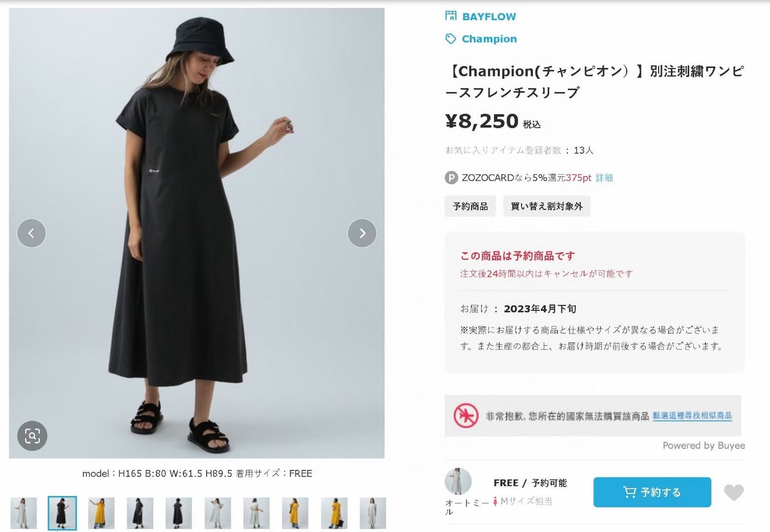
Task: Click the 予約する reserve button
Action: pos(652,493)
